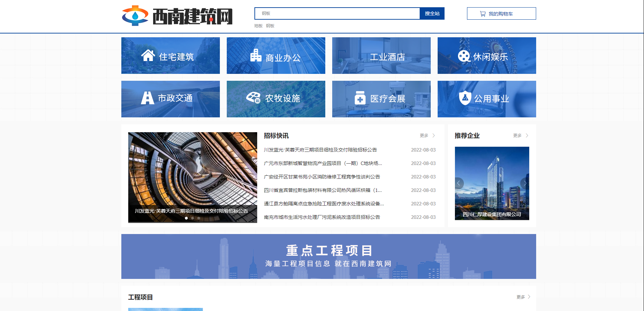Expand 更多 for 工程项目
This screenshot has width=644, height=311.
(523, 297)
